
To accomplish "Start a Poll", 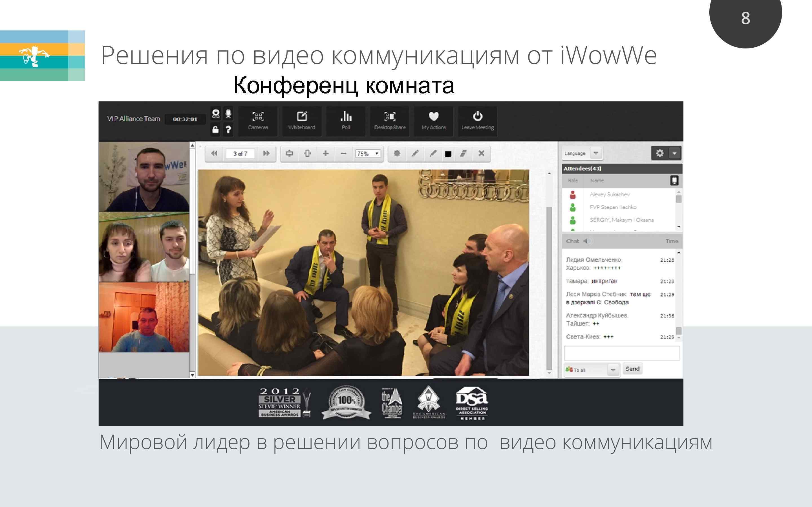I will pyautogui.click(x=346, y=121).
